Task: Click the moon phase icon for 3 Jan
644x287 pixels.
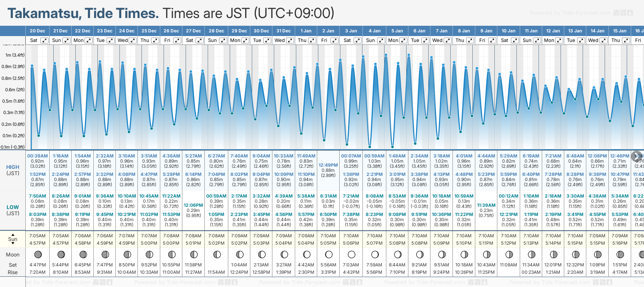Action: (351, 254)
